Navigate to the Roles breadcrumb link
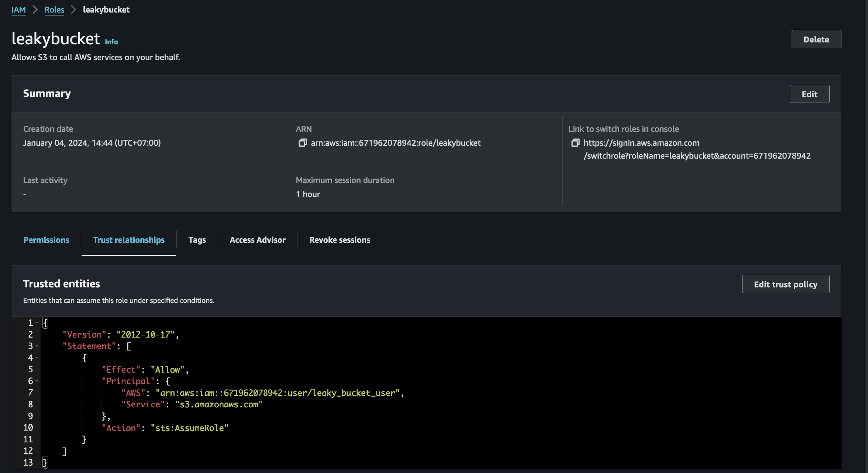 pyautogui.click(x=54, y=10)
